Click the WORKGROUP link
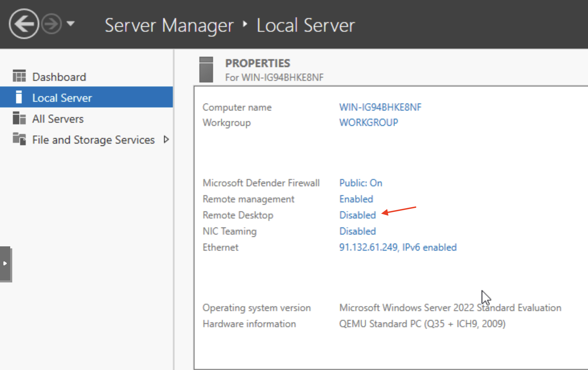Screen dimensions: 588x370 [x=369, y=123]
